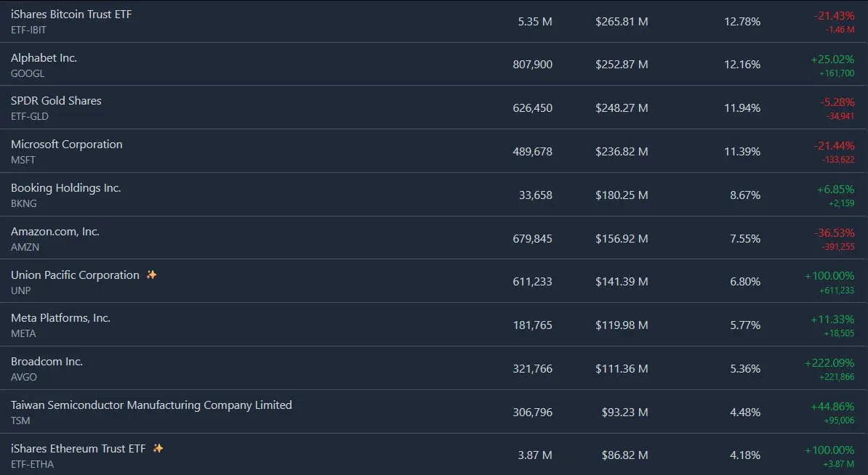Viewport: 868px width, 475px height.
Task: Click Broadcom's +222.09% change value
Action: click(x=829, y=362)
